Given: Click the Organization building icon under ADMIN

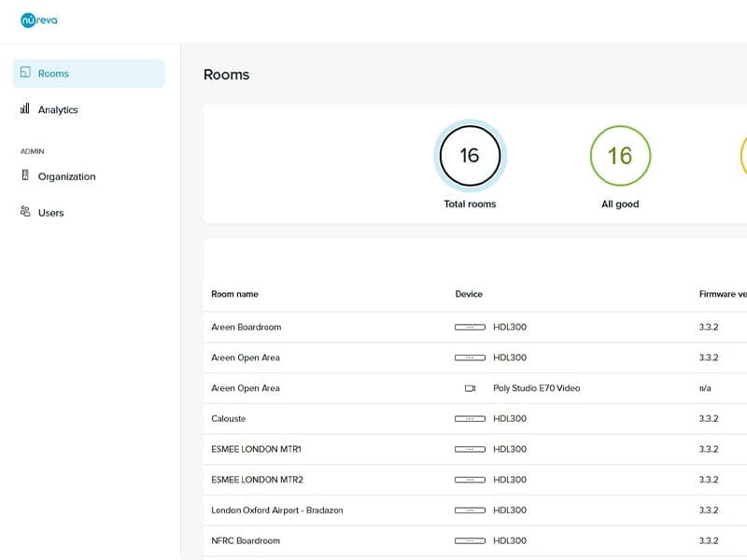Looking at the screenshot, I should tap(27, 175).
